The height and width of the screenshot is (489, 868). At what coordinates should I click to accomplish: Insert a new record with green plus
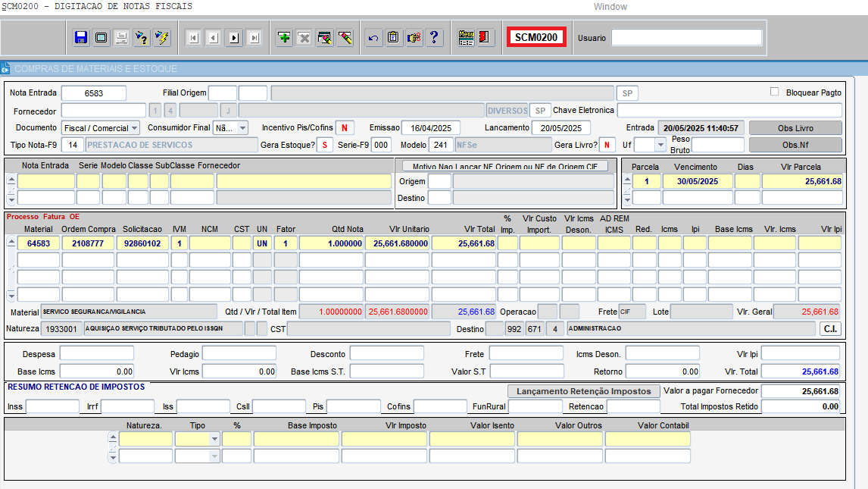point(284,38)
